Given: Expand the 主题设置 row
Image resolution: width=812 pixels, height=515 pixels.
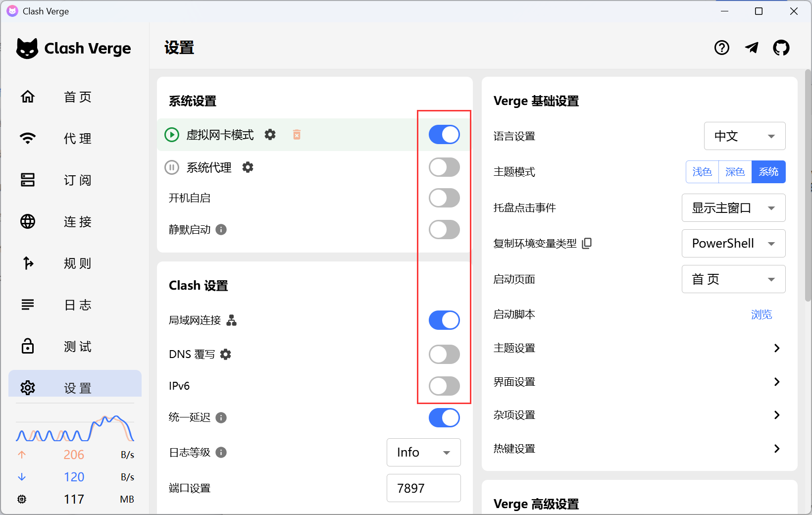Looking at the screenshot, I should click(x=639, y=348).
